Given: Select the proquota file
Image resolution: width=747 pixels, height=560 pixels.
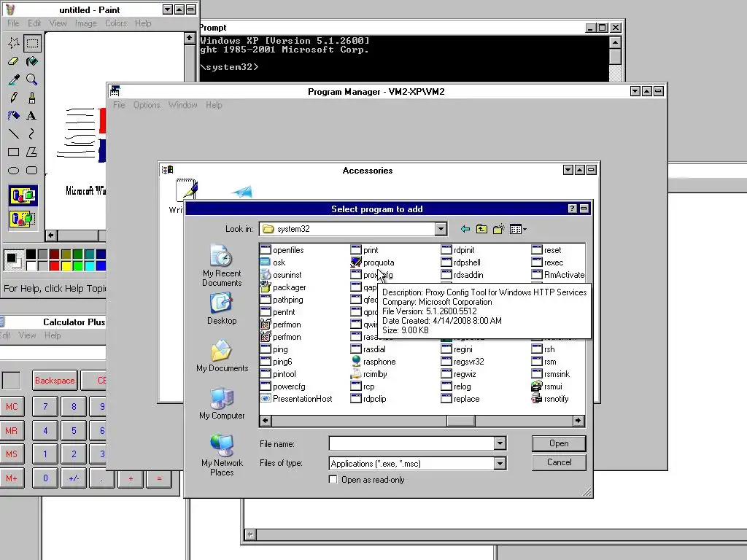Looking at the screenshot, I should [x=373, y=262].
